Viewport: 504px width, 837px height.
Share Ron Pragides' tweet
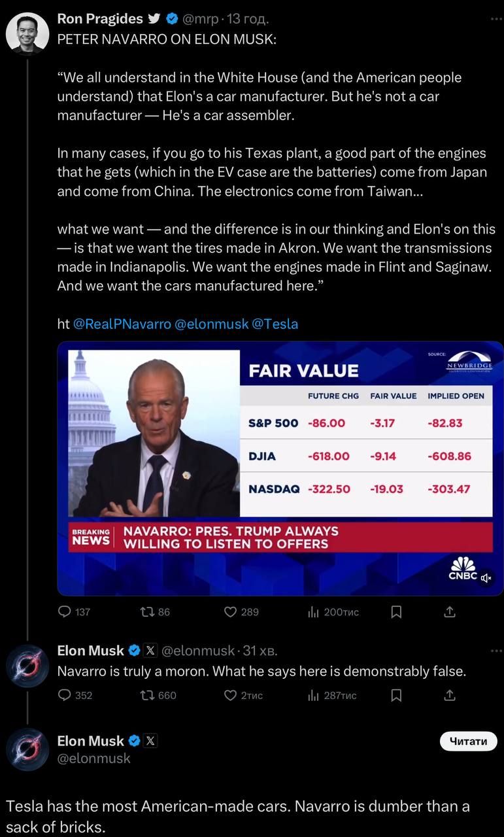click(x=450, y=612)
